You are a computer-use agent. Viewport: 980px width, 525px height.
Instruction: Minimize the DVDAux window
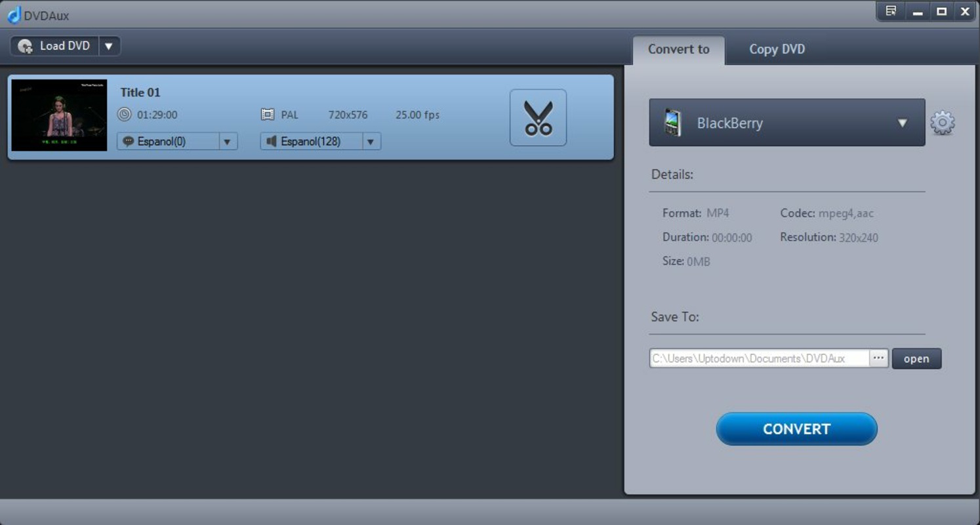click(x=918, y=11)
